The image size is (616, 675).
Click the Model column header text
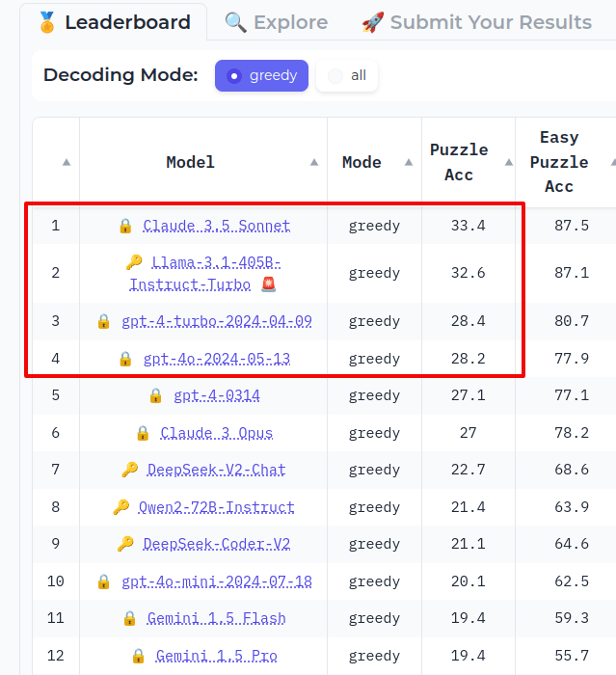[x=190, y=162]
